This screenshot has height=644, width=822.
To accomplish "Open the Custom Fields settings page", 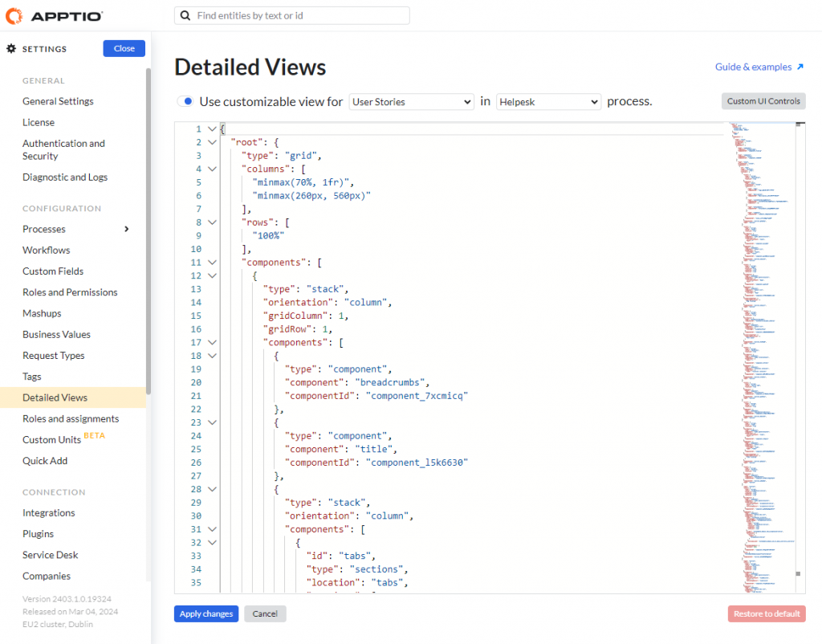I will point(53,271).
